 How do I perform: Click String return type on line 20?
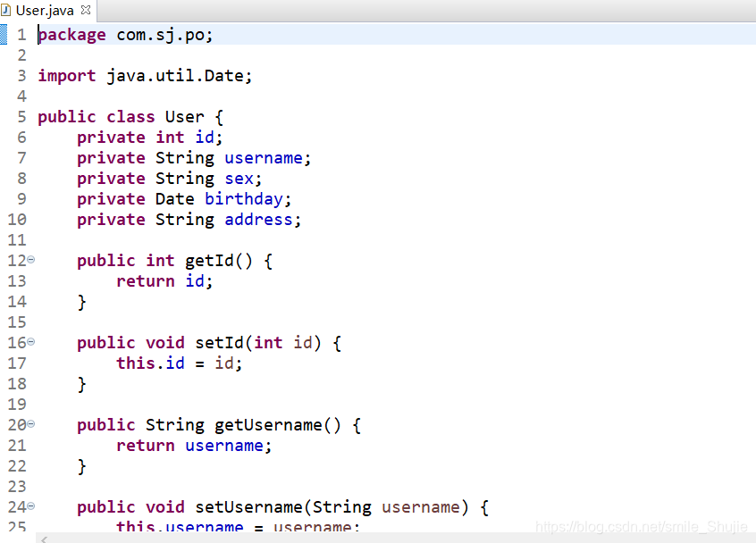click(x=175, y=425)
